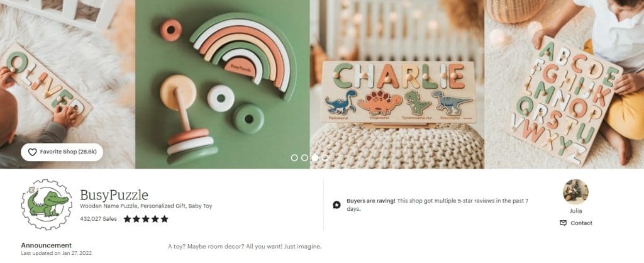Open the CHARLIE dinosaur puzzle banner photo
644x263 pixels.
pos(397,84)
